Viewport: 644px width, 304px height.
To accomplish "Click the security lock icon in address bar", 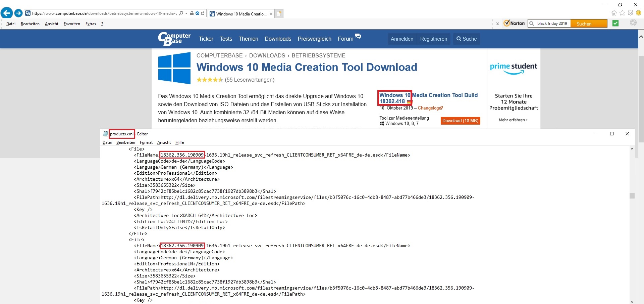I will pos(192,13).
